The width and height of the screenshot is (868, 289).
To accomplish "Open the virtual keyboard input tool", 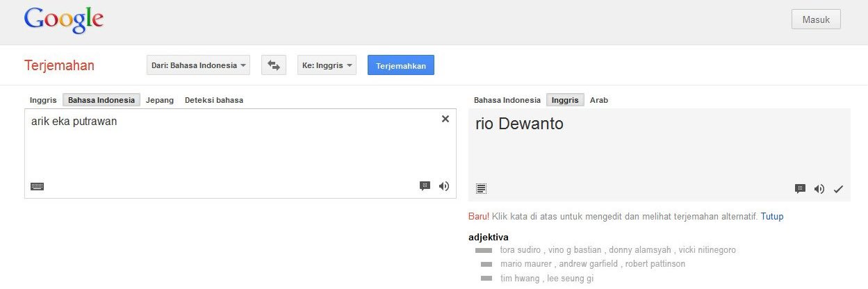I will pos(37,186).
